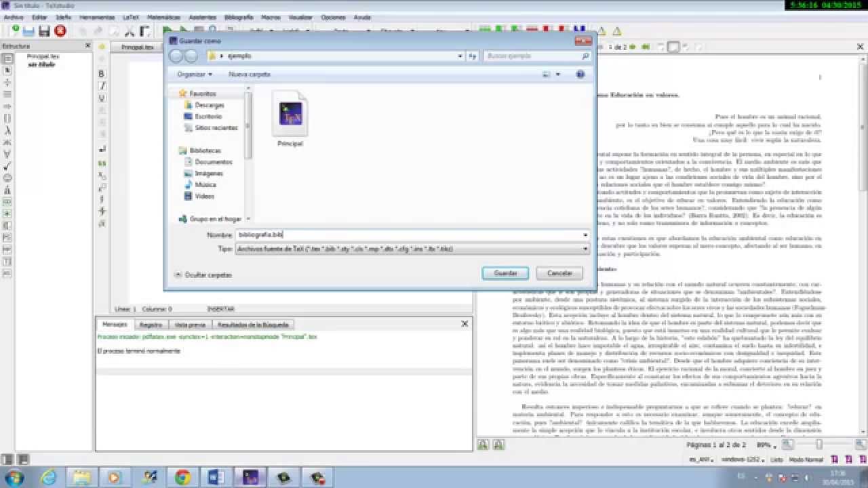Screen dimensions: 868x488
Task: Click the Underline icon in side toolbar
Action: point(102,98)
